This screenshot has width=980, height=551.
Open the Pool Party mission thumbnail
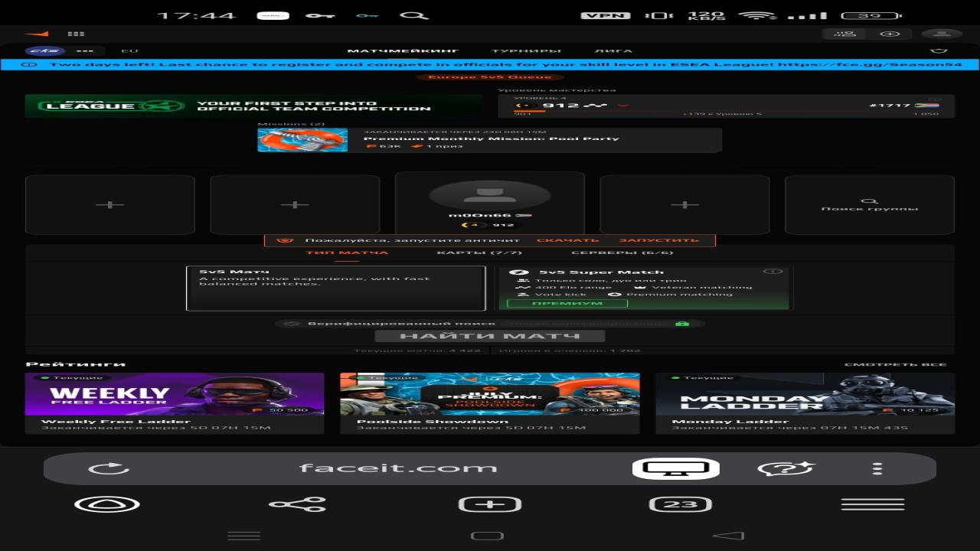(x=302, y=140)
